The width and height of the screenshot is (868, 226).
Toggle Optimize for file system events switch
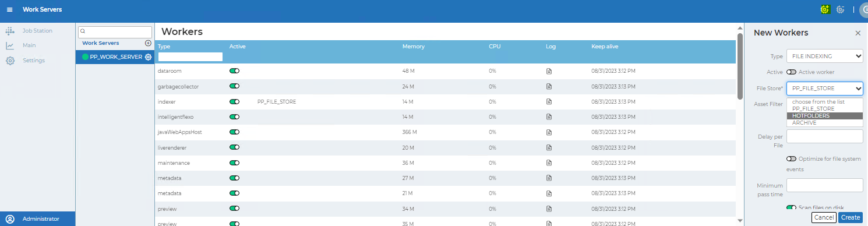point(791,158)
